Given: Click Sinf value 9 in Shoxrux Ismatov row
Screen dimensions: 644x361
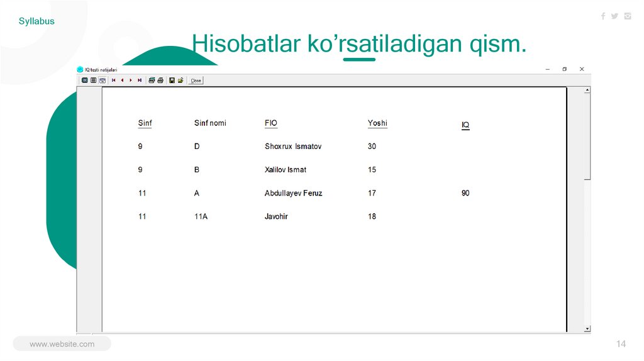Looking at the screenshot, I should click(x=140, y=147).
